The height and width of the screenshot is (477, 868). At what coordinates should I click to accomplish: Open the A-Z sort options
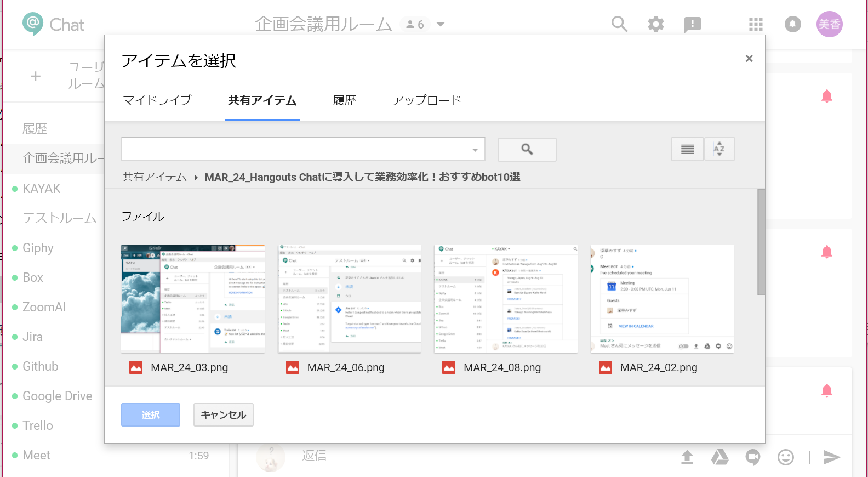pos(719,149)
